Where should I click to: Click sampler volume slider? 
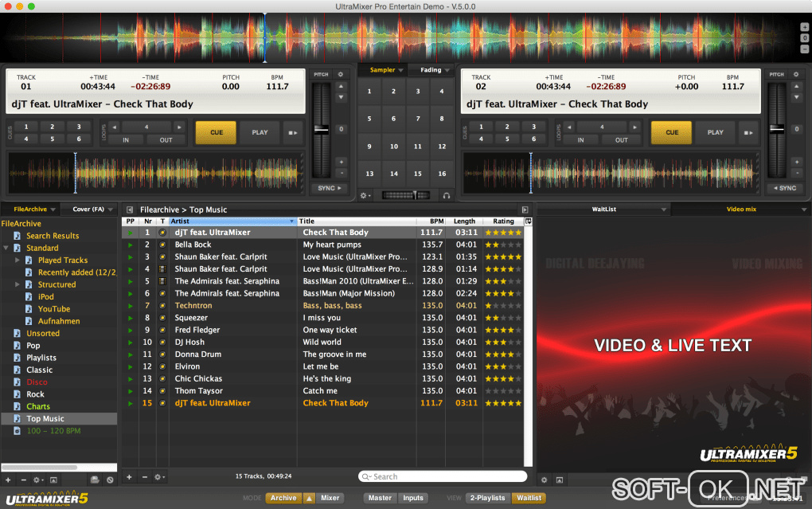(x=406, y=195)
